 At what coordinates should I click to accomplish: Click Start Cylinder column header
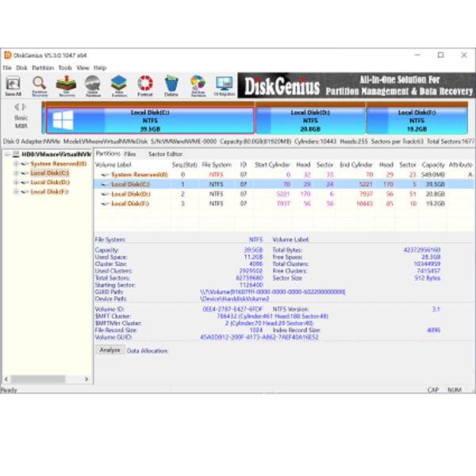[x=272, y=165]
